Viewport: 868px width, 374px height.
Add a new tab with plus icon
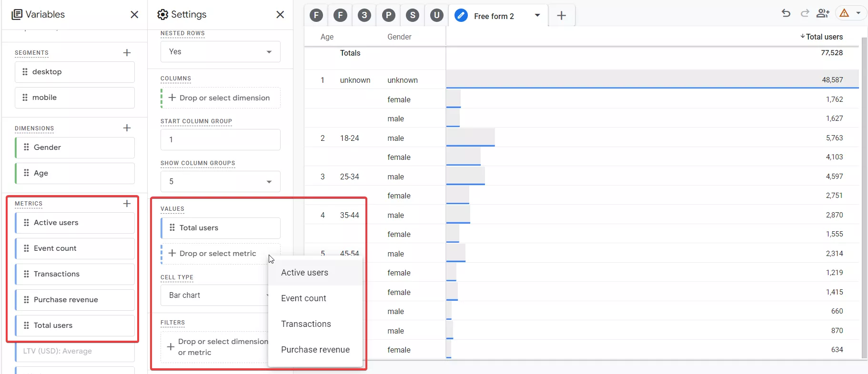562,16
